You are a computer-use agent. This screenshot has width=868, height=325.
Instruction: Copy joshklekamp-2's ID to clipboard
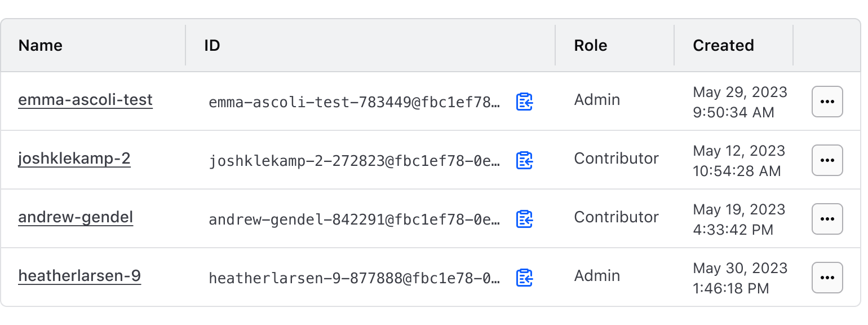point(524,160)
